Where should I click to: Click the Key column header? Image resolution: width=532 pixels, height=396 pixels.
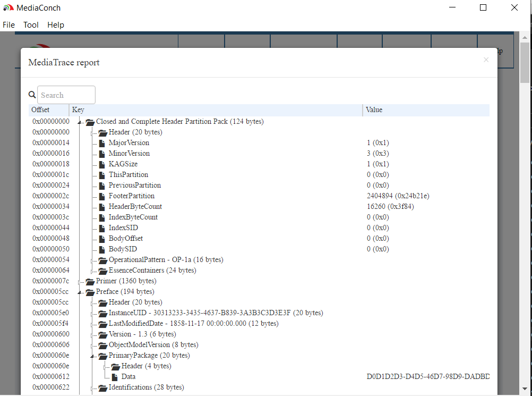[x=216, y=110]
